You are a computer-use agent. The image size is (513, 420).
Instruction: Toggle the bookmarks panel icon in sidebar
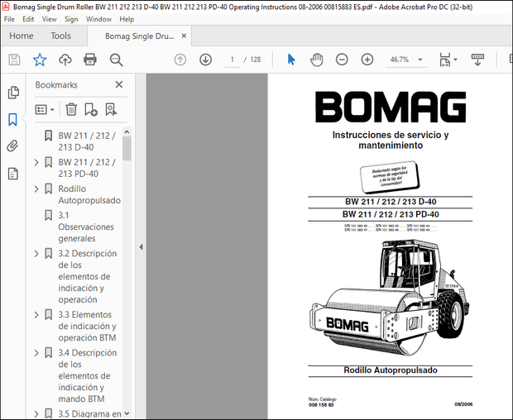pos(12,120)
